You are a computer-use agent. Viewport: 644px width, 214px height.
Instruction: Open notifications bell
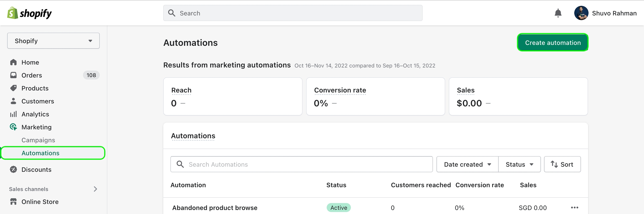pos(558,13)
